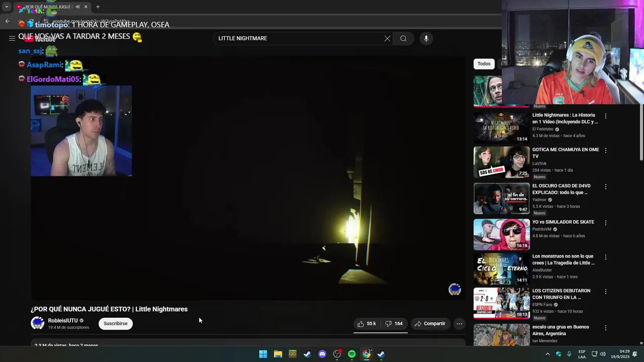Screen dimensions: 644x362
Task: Open Little Nightmares La Historia thumbnail
Action: (502, 128)
